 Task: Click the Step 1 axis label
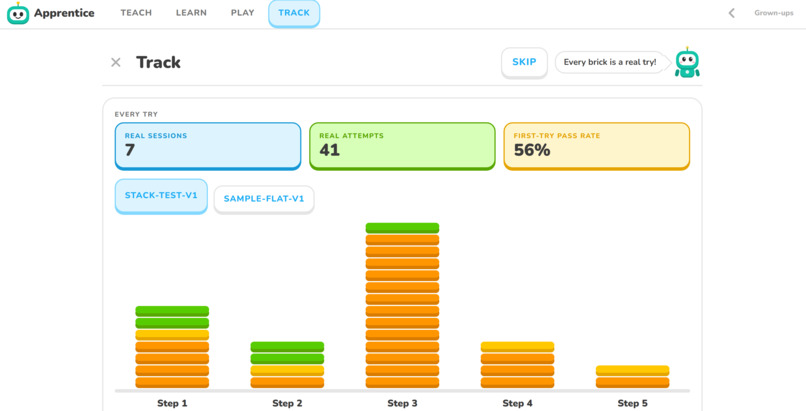[172, 403]
